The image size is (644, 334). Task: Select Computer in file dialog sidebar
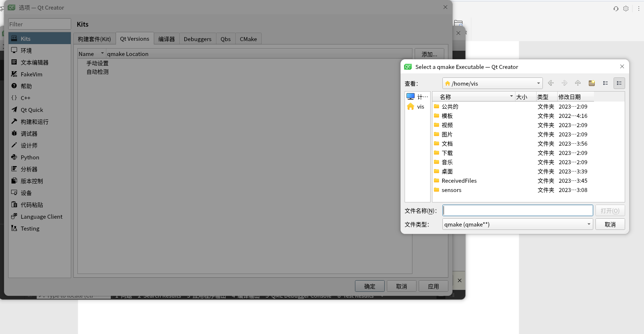point(417,97)
